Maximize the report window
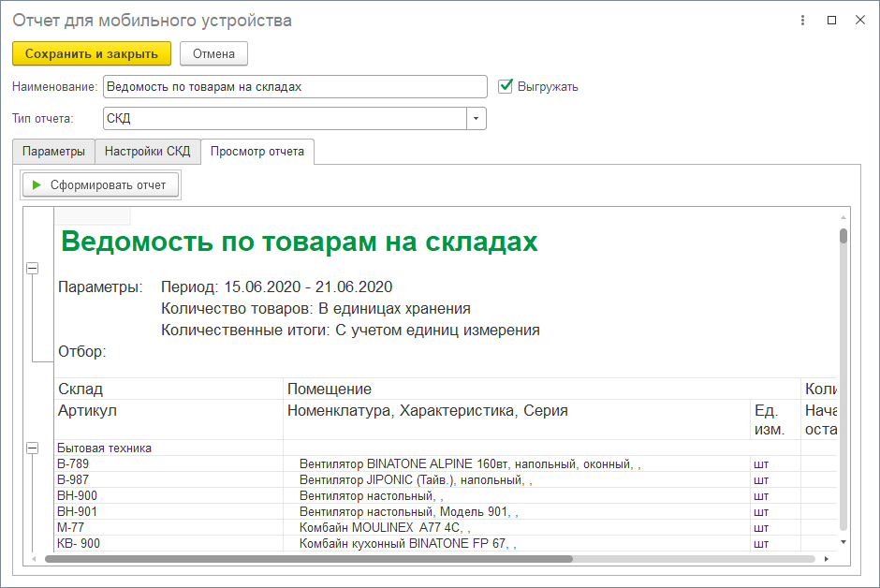 831,21
